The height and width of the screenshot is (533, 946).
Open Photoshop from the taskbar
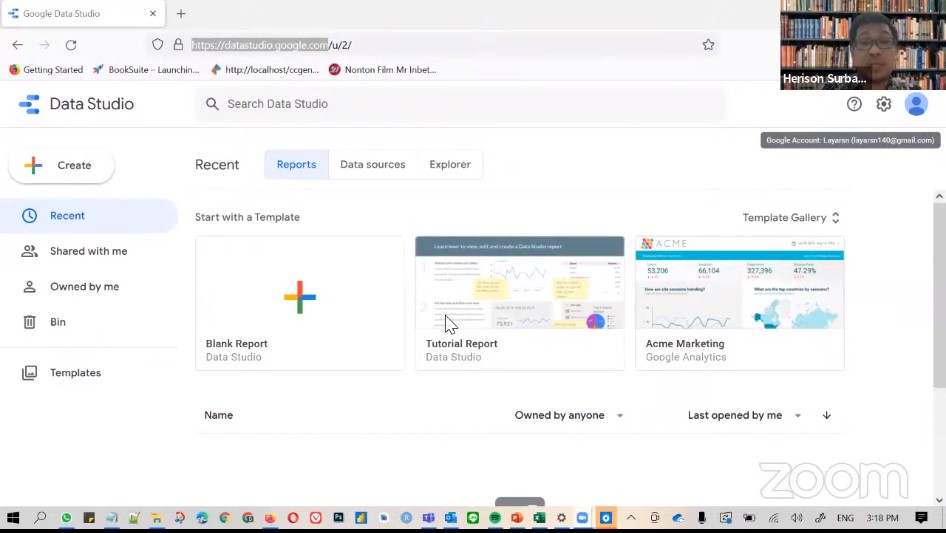(x=338, y=518)
